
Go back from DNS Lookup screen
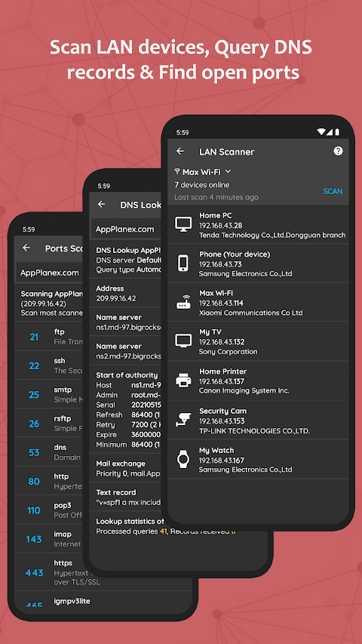coord(101,204)
